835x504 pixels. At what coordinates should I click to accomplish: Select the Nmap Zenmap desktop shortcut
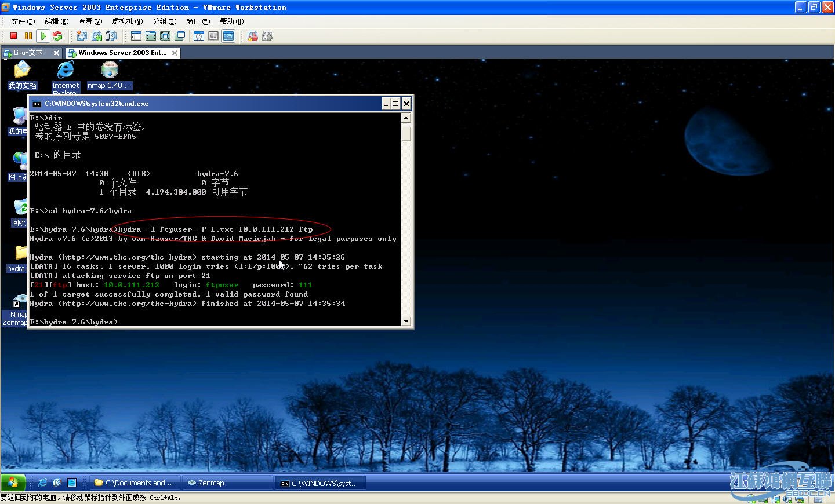[x=15, y=309]
